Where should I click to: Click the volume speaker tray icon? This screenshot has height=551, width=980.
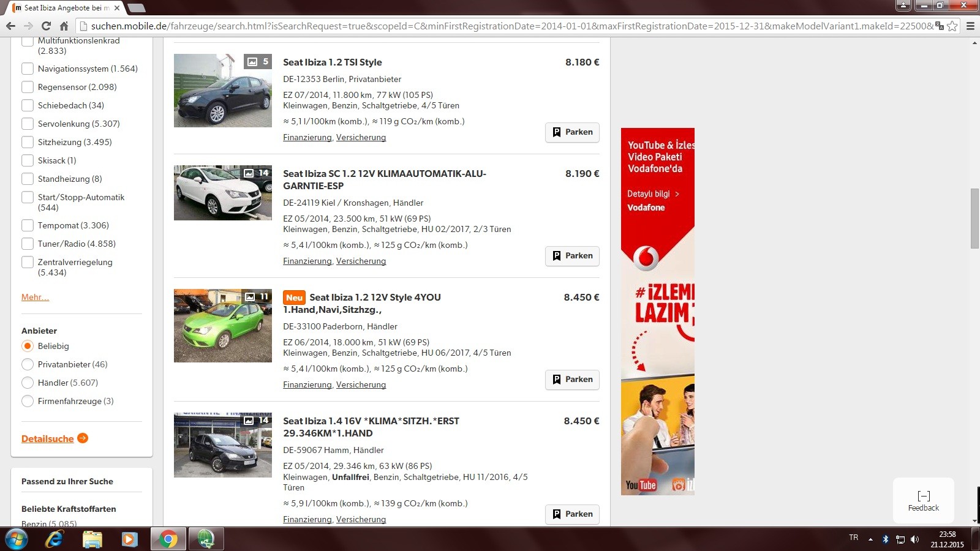click(914, 539)
